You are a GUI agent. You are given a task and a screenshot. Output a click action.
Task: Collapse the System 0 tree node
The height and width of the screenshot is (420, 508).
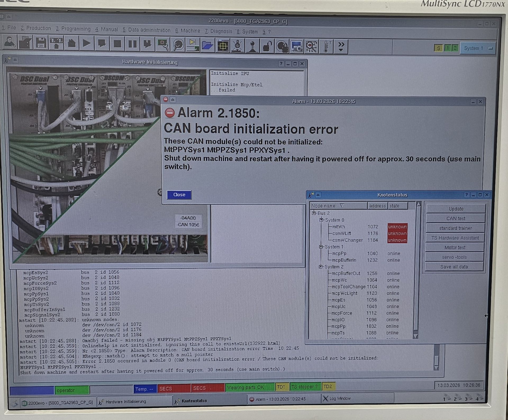click(x=321, y=220)
